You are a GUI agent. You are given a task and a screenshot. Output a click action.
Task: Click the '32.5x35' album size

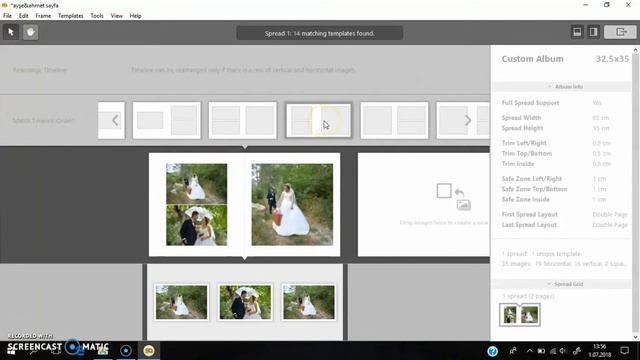[612, 59]
